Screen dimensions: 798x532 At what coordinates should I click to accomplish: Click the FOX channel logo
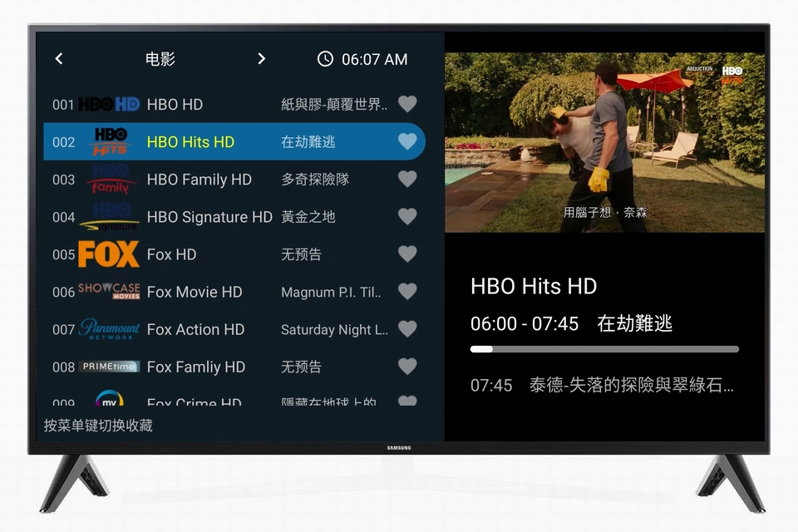109,254
